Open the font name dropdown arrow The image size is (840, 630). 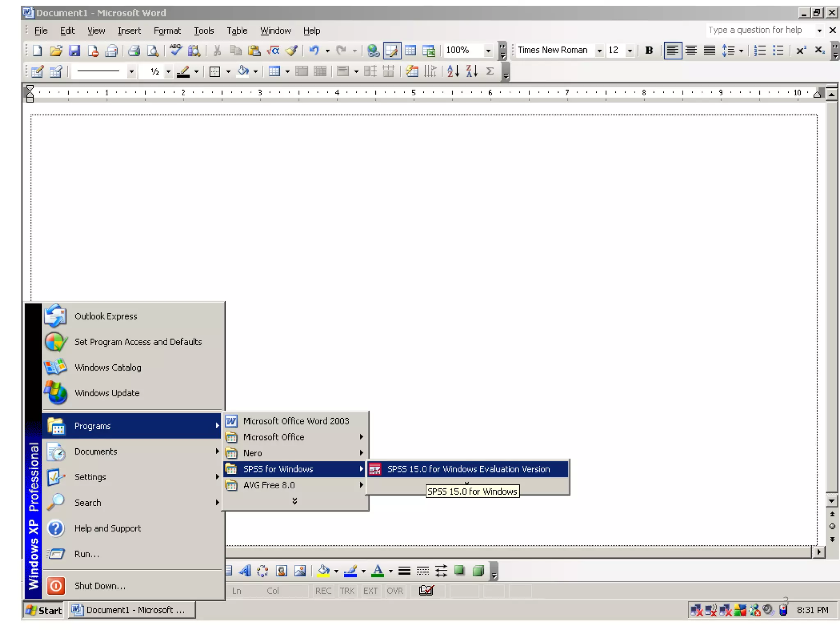tap(600, 50)
